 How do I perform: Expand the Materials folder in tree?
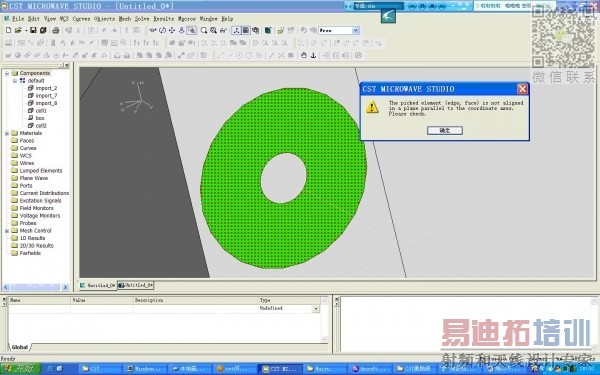[7, 133]
